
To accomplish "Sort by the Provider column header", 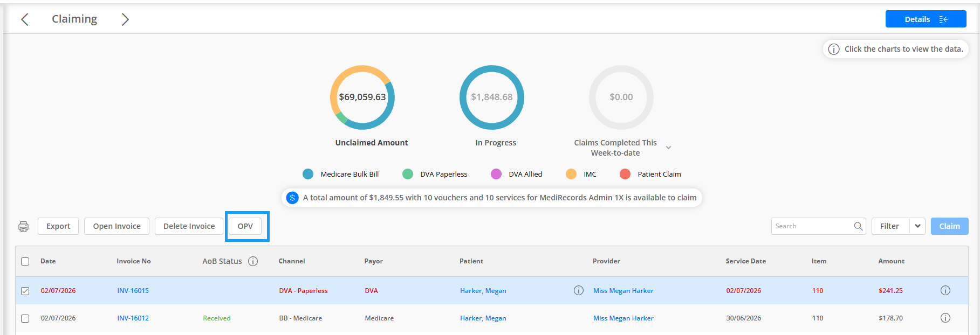I will 606,261.
